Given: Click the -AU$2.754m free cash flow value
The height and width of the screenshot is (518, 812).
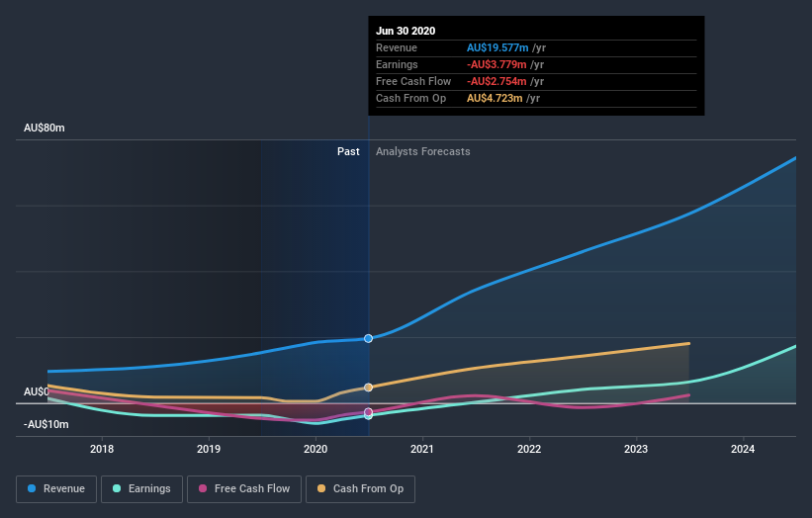Looking at the screenshot, I should click(x=496, y=81).
